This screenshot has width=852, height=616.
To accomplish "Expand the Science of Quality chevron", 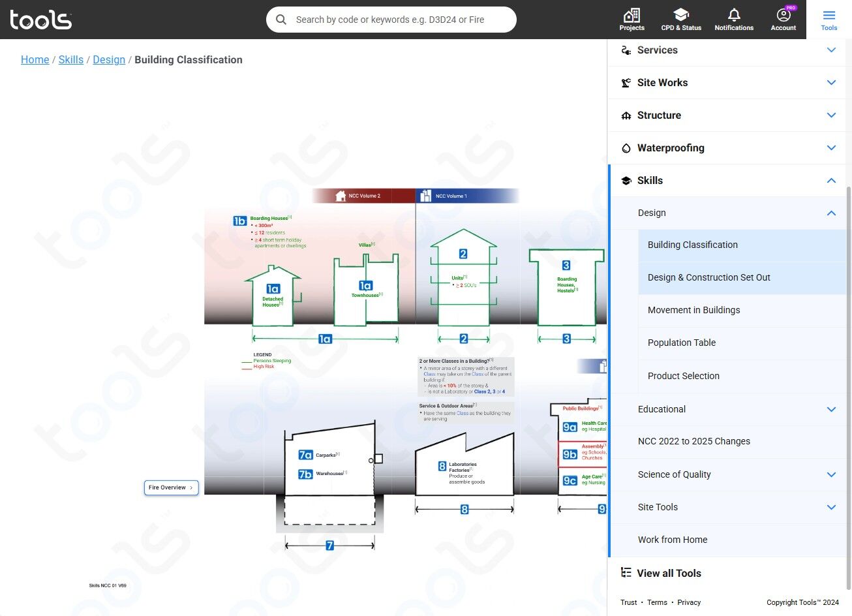I will (831, 474).
